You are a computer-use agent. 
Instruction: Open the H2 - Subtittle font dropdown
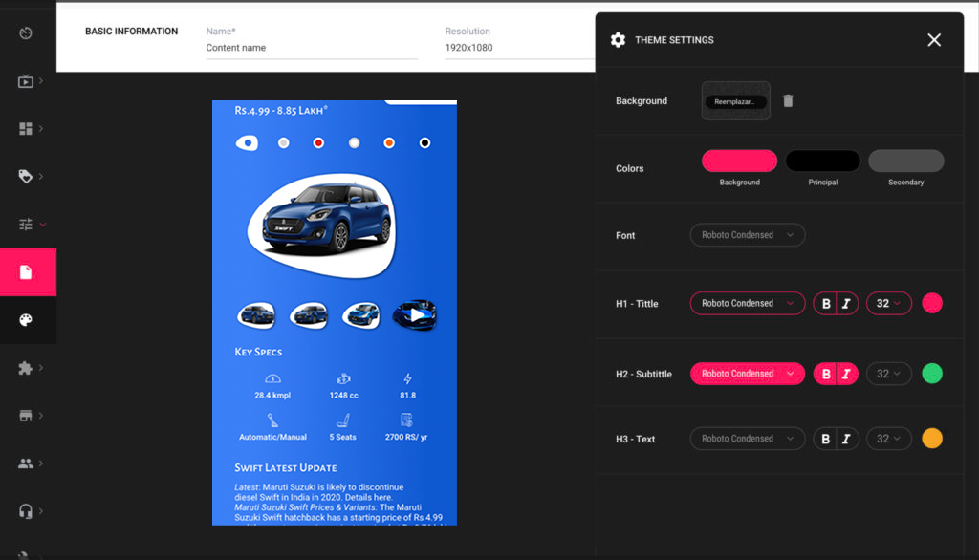click(748, 374)
